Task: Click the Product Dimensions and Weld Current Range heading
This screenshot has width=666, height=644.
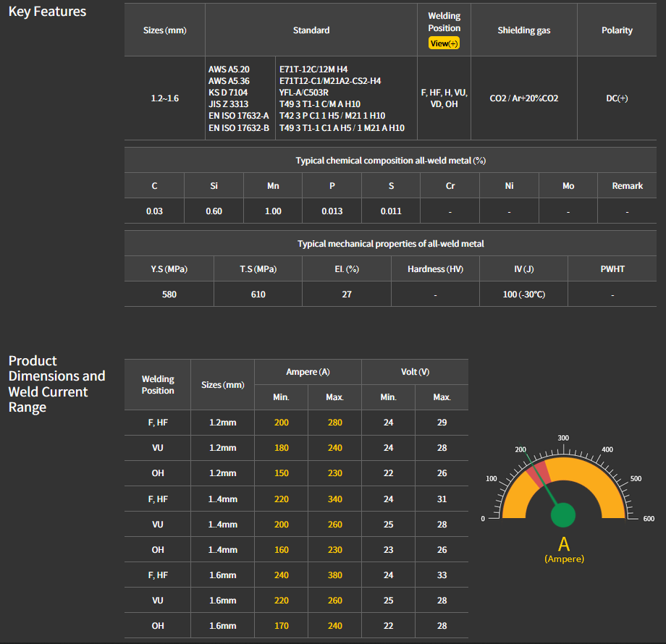Action: point(56,384)
